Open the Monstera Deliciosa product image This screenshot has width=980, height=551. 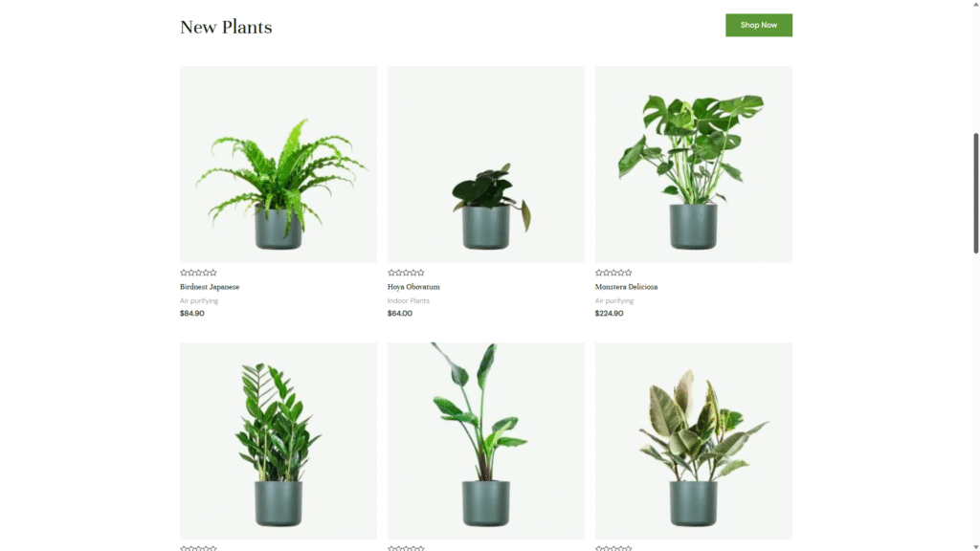pos(694,165)
